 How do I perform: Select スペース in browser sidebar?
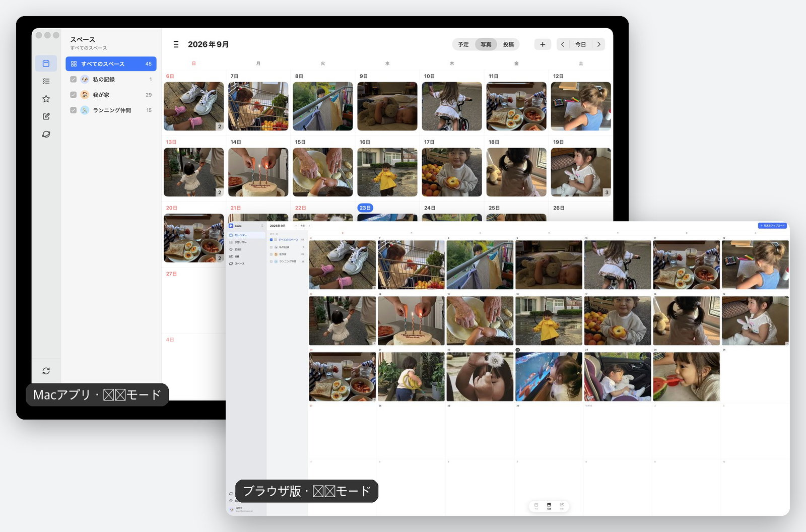(246, 263)
